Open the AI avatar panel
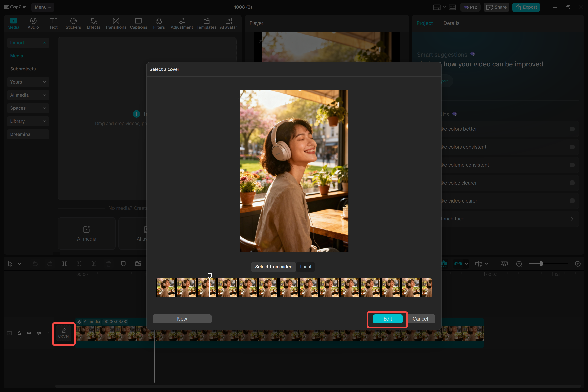Image resolution: width=588 pixels, height=392 pixels. click(228, 23)
